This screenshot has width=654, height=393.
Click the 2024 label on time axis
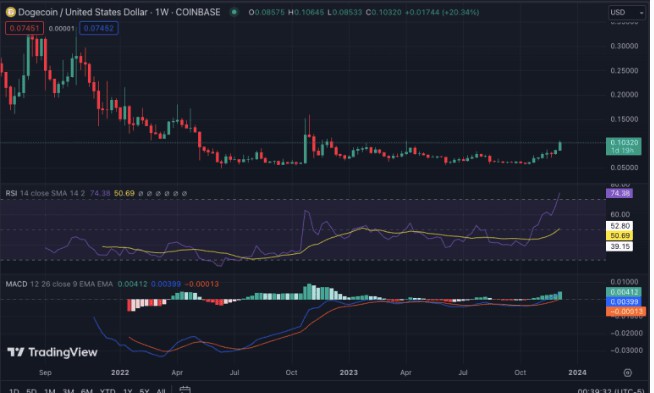[577, 373]
